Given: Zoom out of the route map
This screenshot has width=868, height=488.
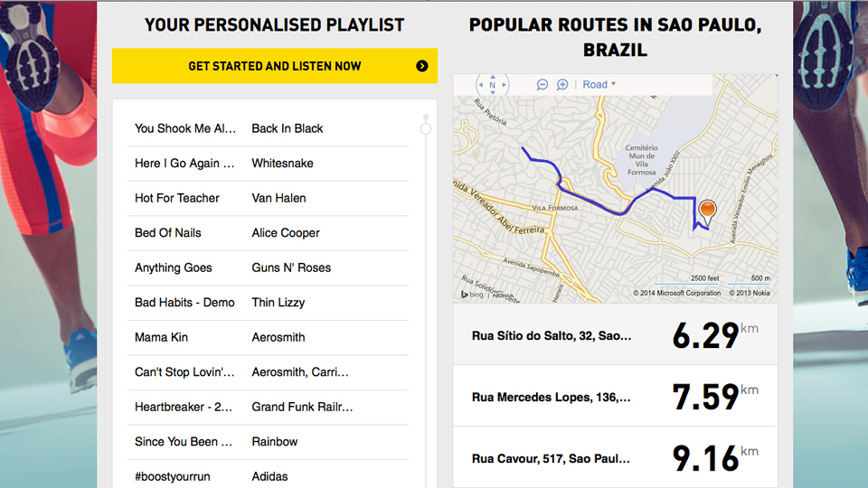Looking at the screenshot, I should coord(542,84).
